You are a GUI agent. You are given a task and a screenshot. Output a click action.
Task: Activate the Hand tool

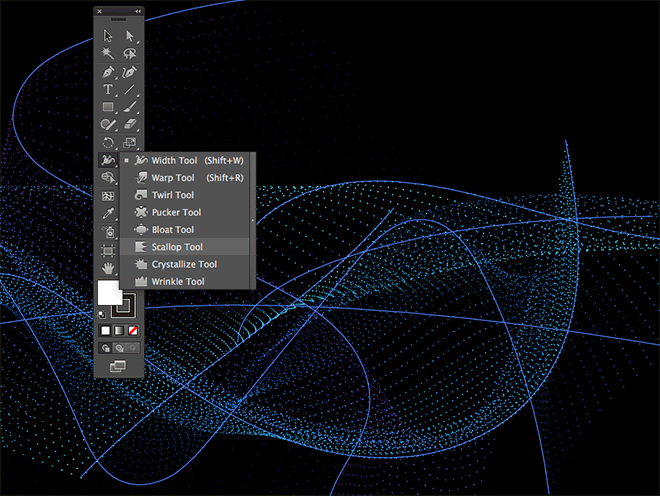pos(108,268)
